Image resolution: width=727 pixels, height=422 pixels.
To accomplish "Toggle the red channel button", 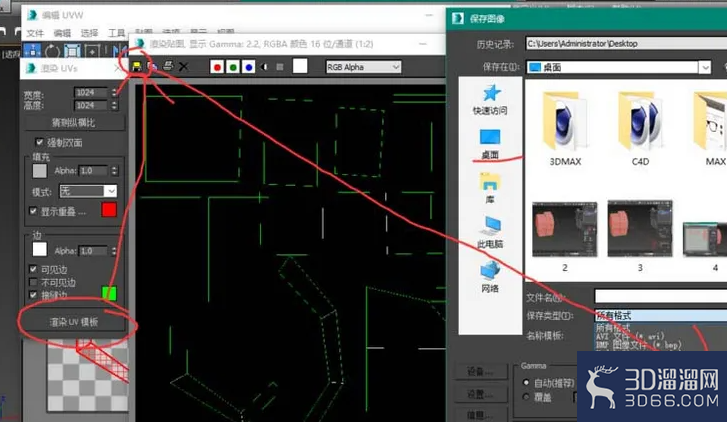I will (x=217, y=67).
